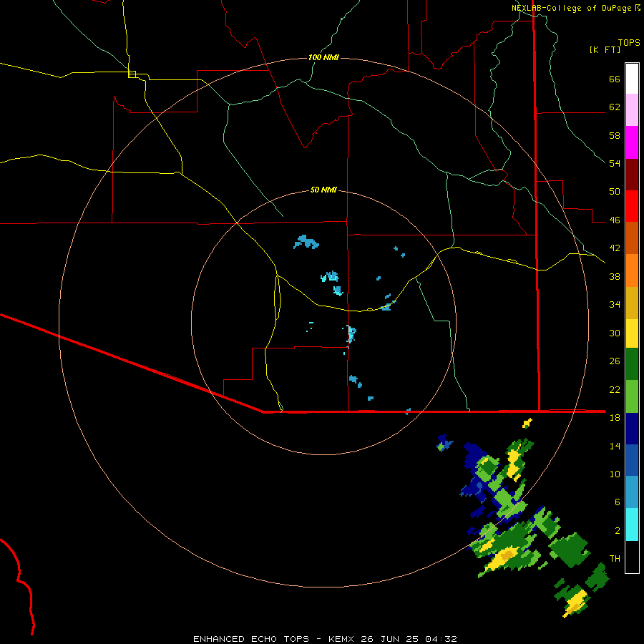Click the TOPS legend title
Viewport: 644px width, 644px height.
click(x=629, y=43)
